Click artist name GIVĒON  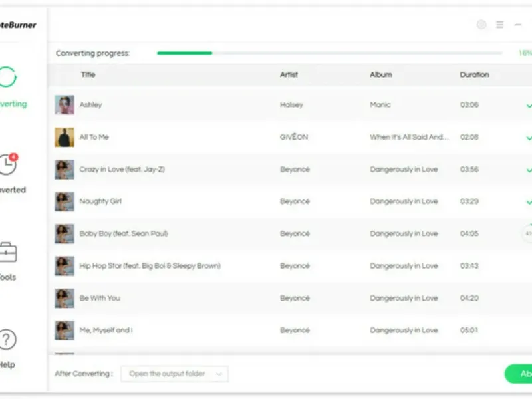[x=294, y=137]
